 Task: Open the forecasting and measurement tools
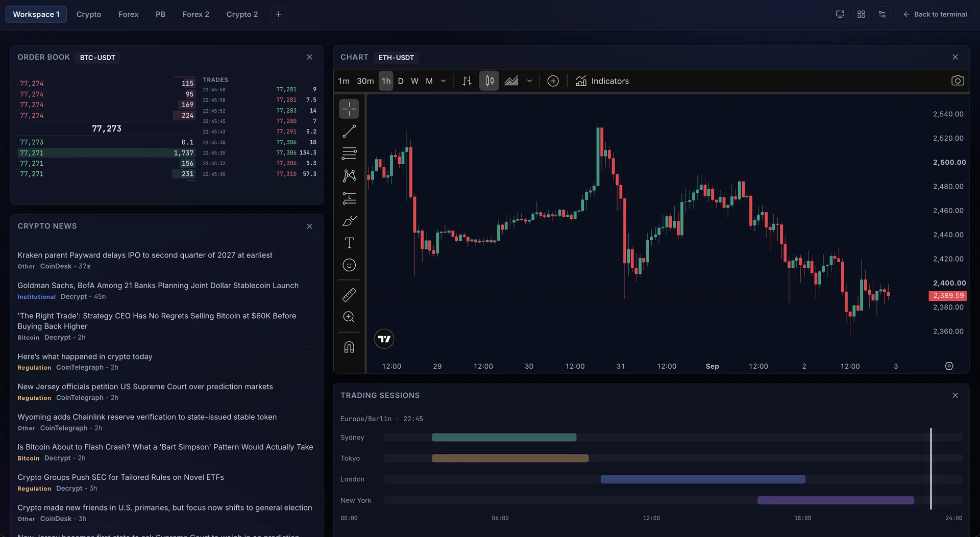coord(349,198)
